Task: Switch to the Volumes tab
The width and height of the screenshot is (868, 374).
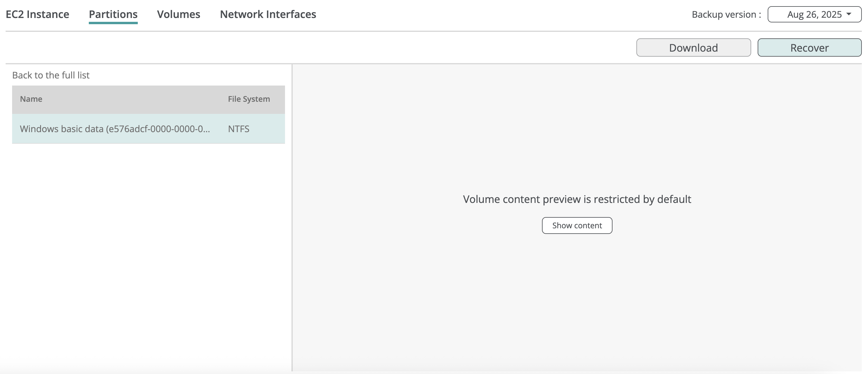Action: click(x=178, y=14)
